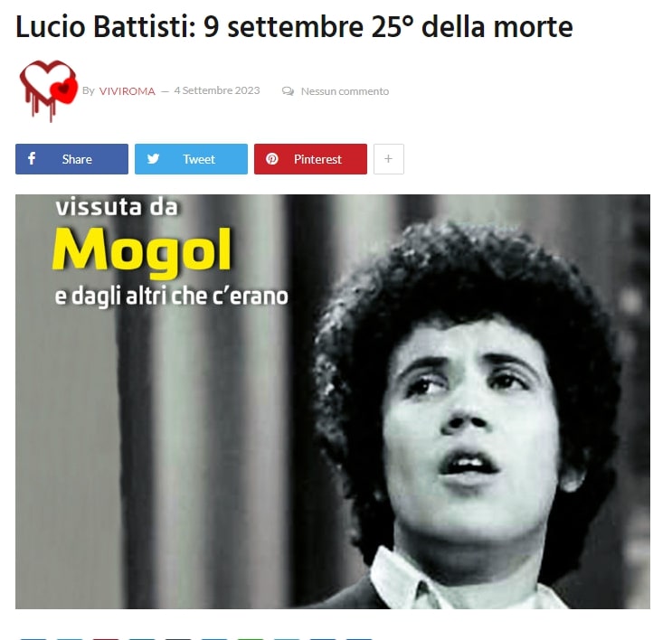The height and width of the screenshot is (640, 672).
Task: Open the Nessun commento link
Action: [345, 91]
